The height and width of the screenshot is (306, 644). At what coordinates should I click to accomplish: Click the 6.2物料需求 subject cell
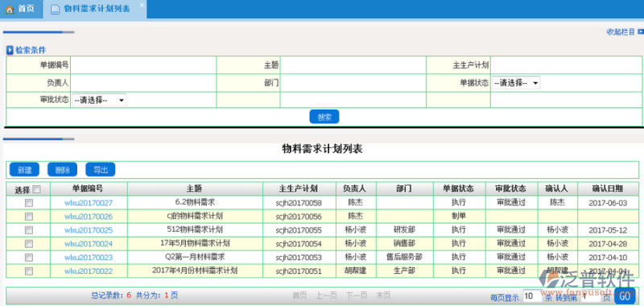point(195,202)
